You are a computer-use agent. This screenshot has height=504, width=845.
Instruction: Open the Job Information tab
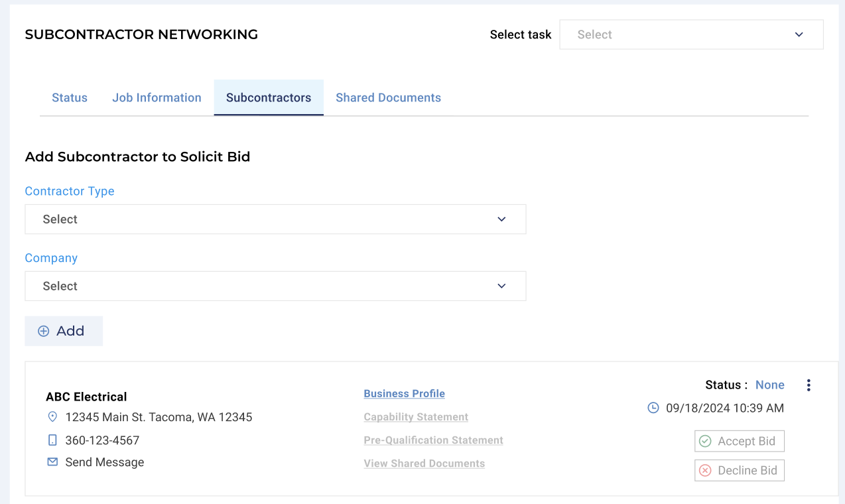click(x=157, y=97)
